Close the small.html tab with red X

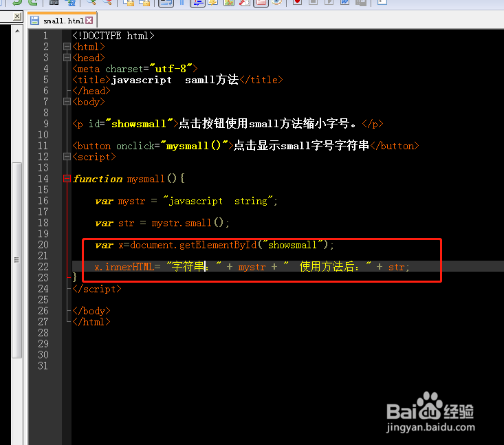(89, 21)
